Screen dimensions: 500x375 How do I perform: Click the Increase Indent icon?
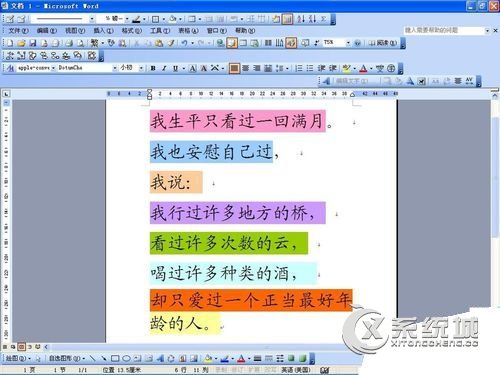pyautogui.click(x=333, y=68)
